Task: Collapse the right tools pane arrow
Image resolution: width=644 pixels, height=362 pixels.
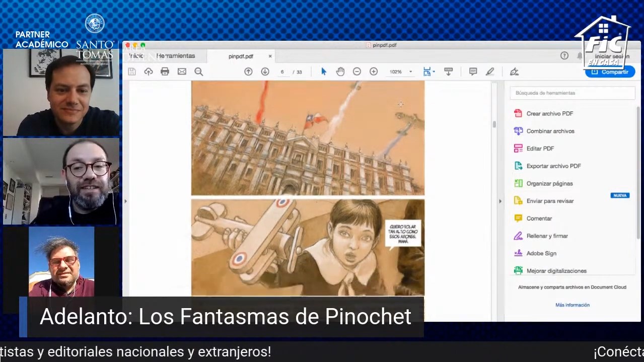Action: click(x=500, y=201)
